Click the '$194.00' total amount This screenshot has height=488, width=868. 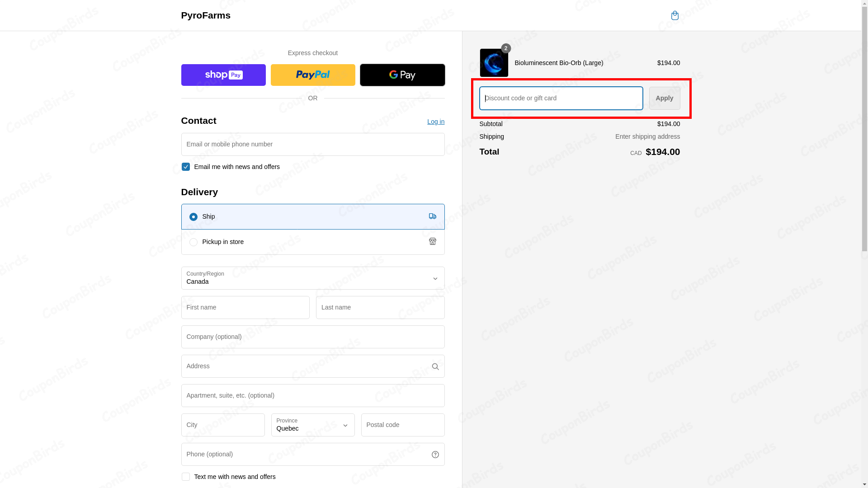pos(663,152)
